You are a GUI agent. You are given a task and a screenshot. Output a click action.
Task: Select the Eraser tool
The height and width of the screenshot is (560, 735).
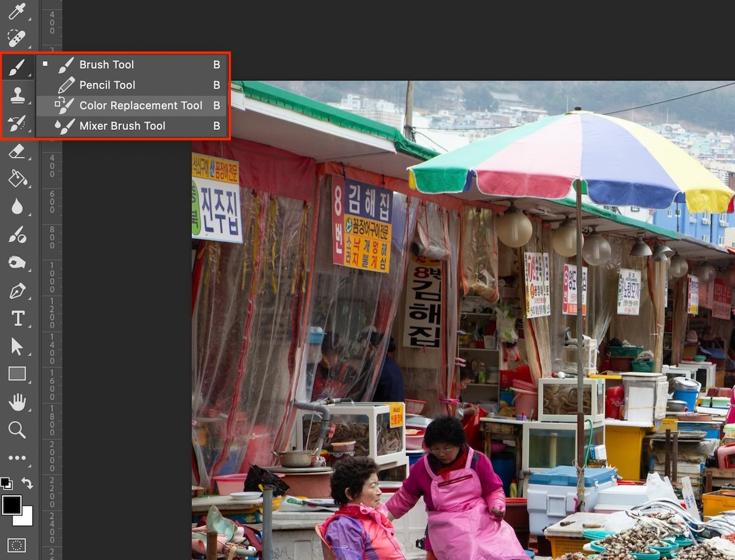tap(18, 150)
